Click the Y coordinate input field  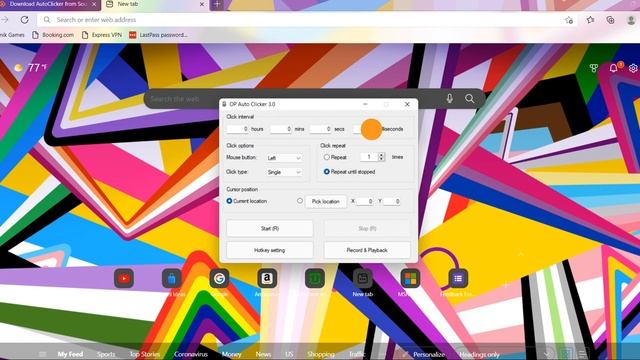coord(392,202)
